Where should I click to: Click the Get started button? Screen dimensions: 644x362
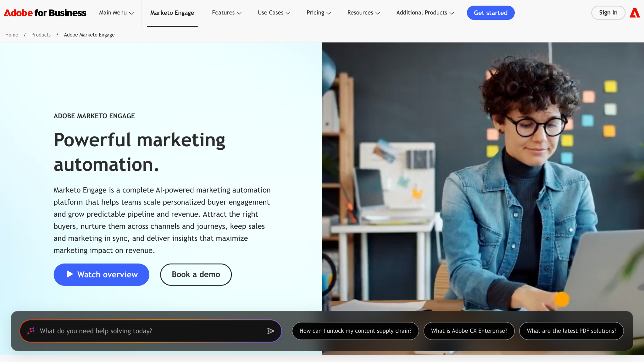coord(491,13)
